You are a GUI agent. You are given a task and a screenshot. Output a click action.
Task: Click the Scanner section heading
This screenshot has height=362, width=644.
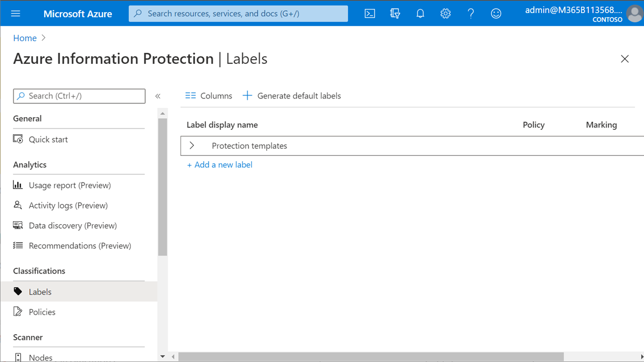tap(28, 337)
